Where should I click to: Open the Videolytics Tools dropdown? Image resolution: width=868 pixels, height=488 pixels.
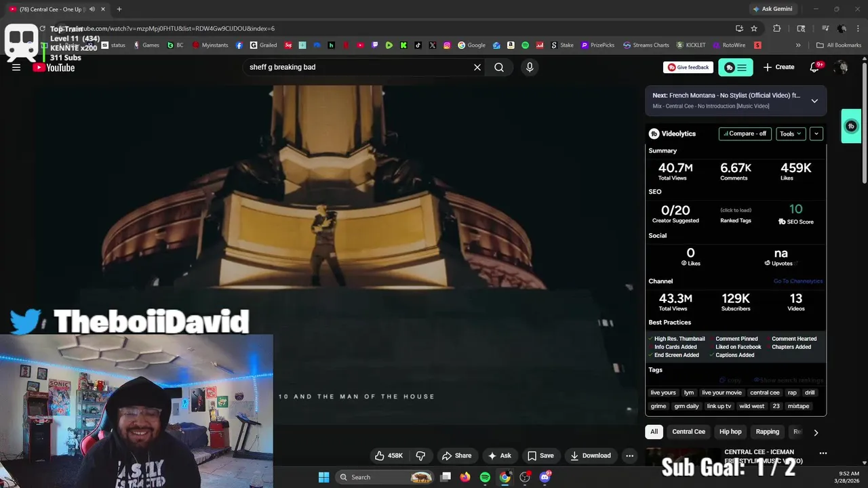click(x=791, y=134)
